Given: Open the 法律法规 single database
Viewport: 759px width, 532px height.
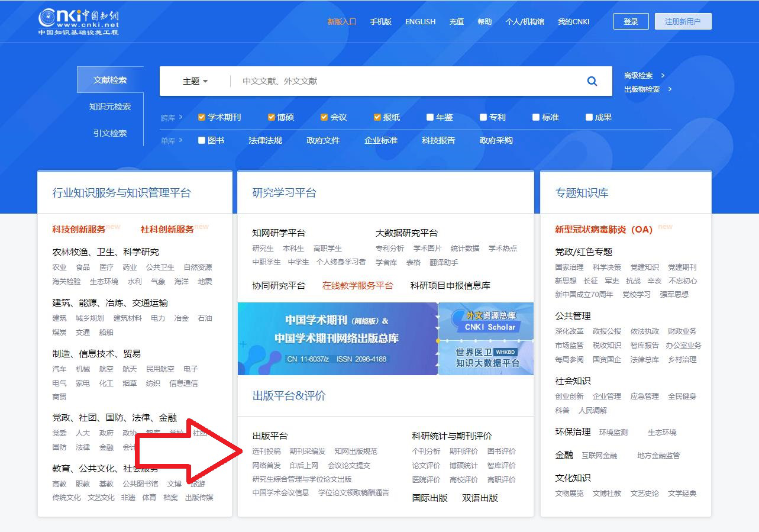Looking at the screenshot, I should tap(265, 140).
